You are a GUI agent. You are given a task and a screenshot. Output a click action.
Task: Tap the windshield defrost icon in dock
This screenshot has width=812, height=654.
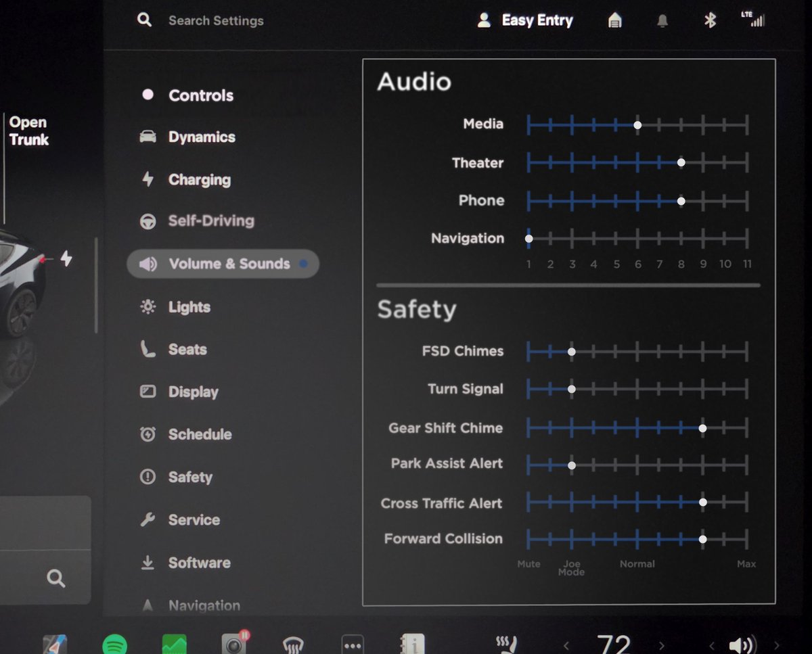tap(293, 646)
